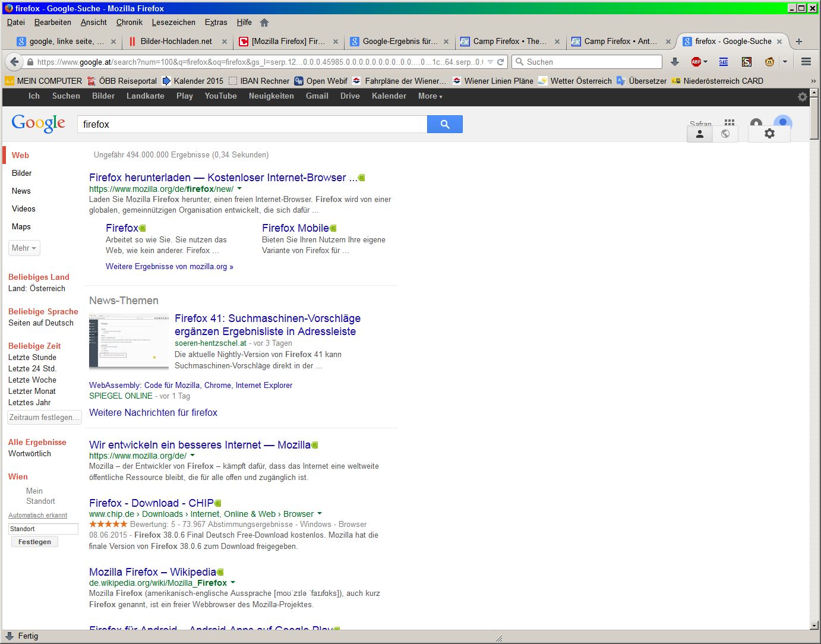Click green marker next to Mozilla Firefox – Wikipedia

pyautogui.click(x=220, y=572)
